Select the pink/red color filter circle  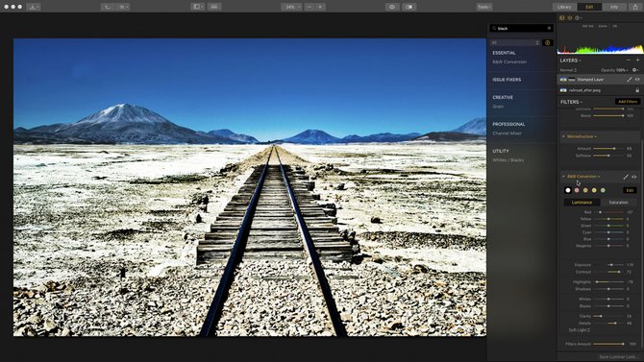click(x=577, y=190)
